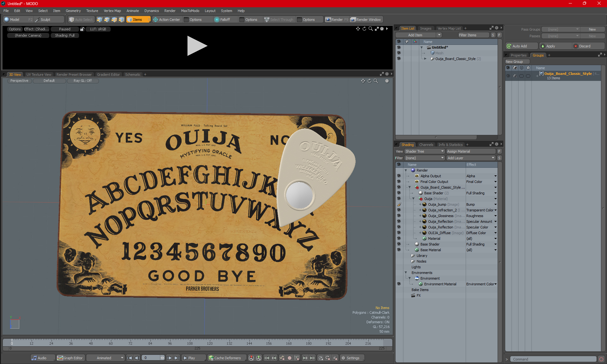Viewport: 607px width, 364px height.
Task: Switch to the Channels tab
Action: click(426, 145)
